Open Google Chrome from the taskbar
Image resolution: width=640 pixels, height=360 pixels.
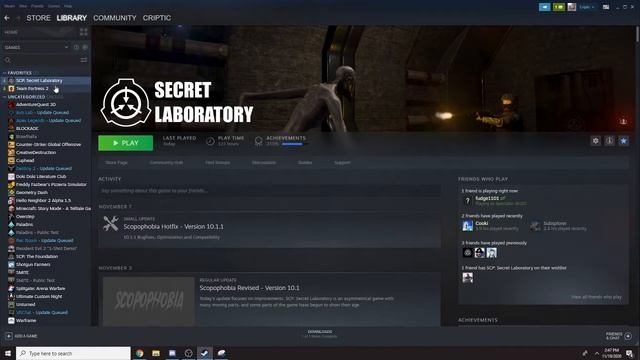pos(140,353)
